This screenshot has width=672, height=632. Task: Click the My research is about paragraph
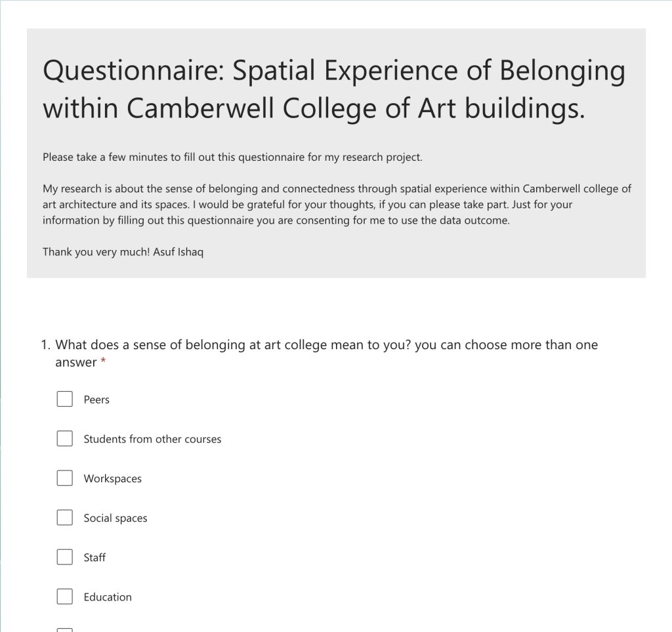click(x=337, y=204)
